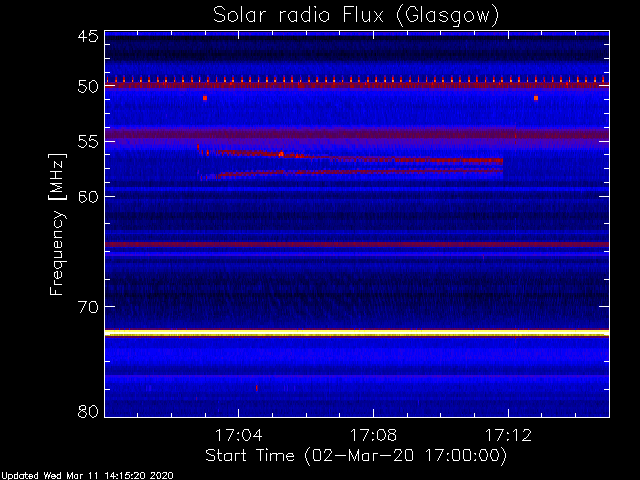Screen dimensions: 640x480
Task: Click the red band at 50 MHz
Action: tap(357, 85)
